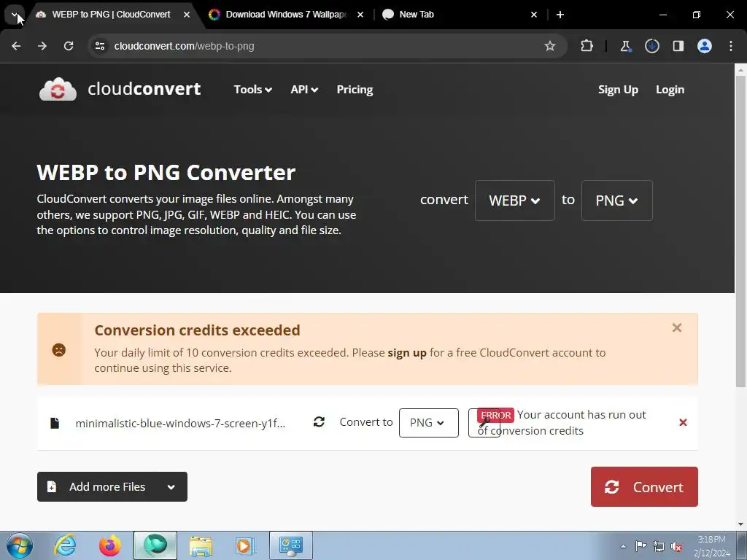The width and height of the screenshot is (747, 560).
Task: Switch to the Download Windows 7 Wallpaper tab
Action: (286, 15)
